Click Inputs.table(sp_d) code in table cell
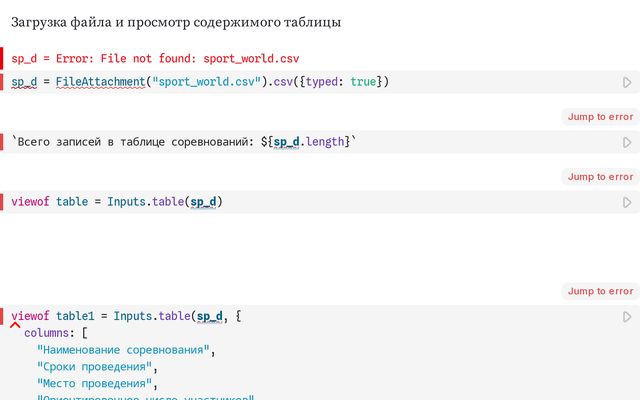 pyautogui.click(x=164, y=202)
